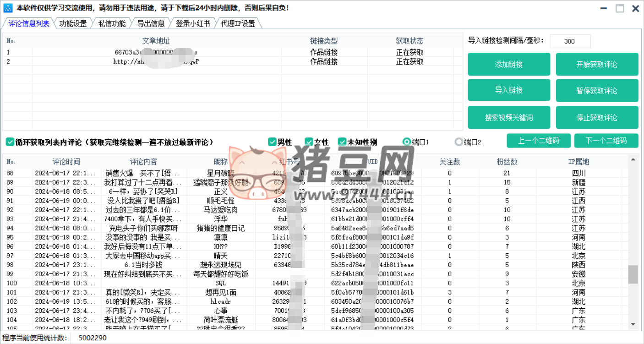
Task: Close the application window
Action: [635, 8]
